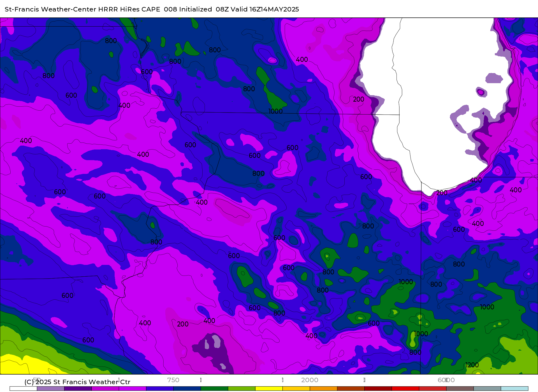This screenshot has width=538, height=392.
Task: Click the '(C) 2025 St Francis Weather Ctr' copyright
Action: (x=77, y=382)
